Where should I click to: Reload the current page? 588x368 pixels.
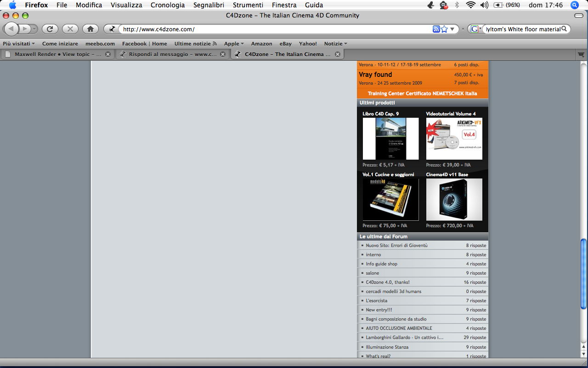pos(50,29)
